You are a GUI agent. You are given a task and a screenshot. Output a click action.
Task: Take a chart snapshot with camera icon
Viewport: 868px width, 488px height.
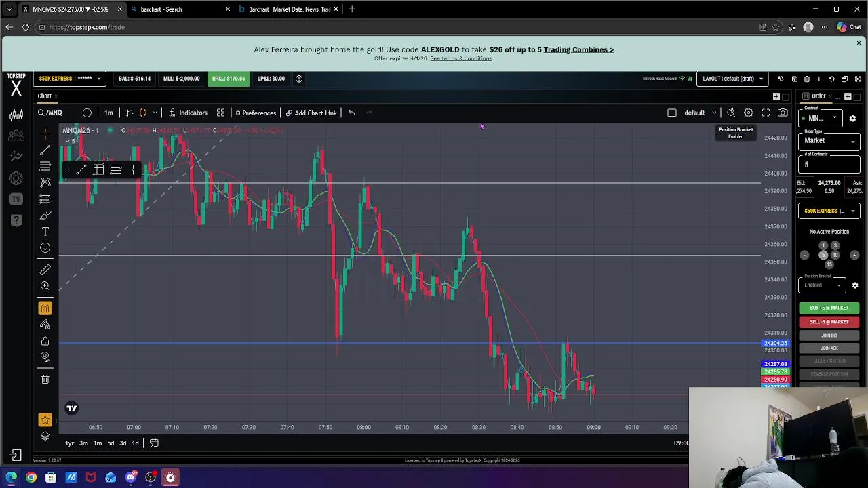pos(783,113)
